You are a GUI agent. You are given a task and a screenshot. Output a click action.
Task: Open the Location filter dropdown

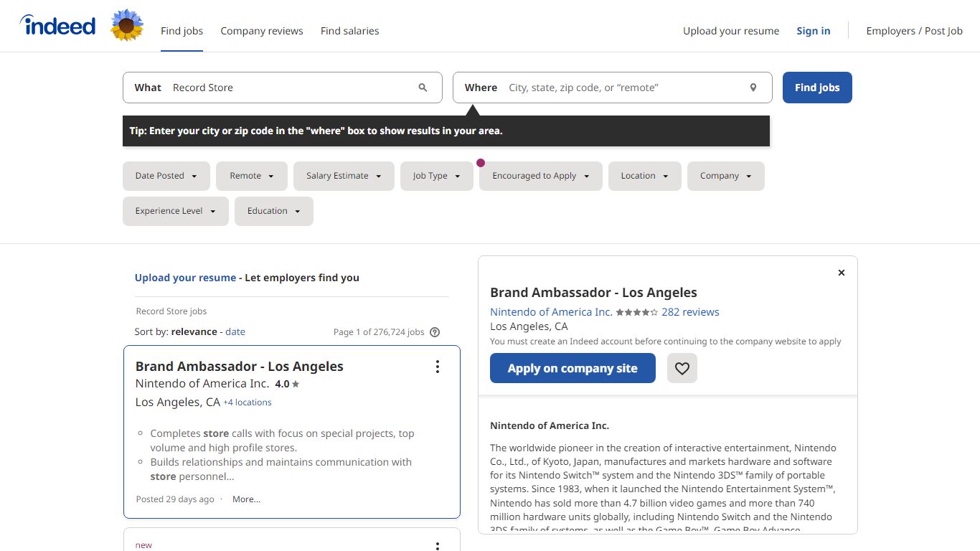coord(645,176)
